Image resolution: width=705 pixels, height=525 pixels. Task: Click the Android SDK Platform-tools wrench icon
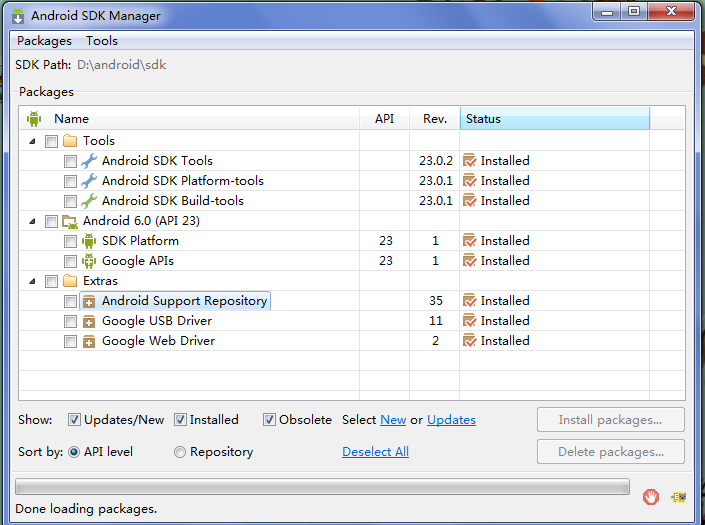tap(89, 181)
